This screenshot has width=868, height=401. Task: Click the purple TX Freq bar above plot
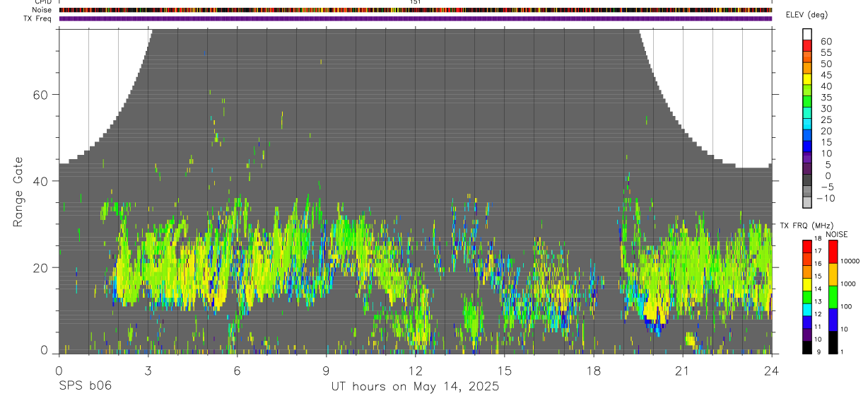click(x=416, y=18)
